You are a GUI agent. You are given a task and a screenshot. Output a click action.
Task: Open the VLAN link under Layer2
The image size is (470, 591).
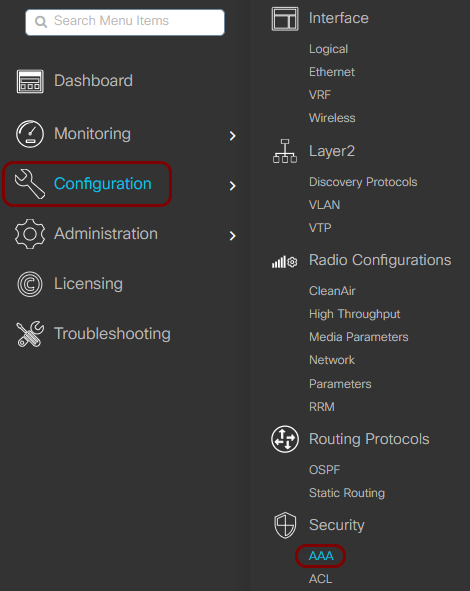[x=325, y=205]
